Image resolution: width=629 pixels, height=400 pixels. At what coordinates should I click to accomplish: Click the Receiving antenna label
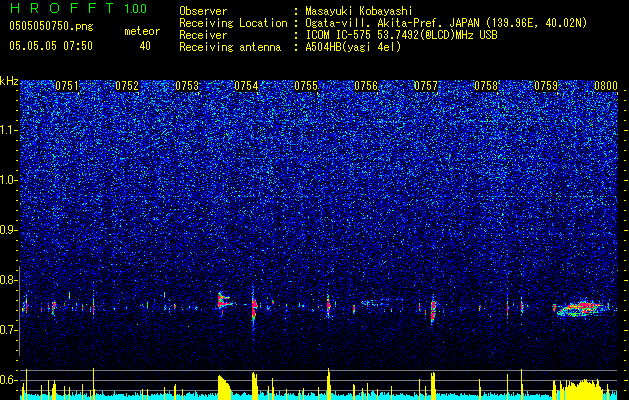coord(230,47)
